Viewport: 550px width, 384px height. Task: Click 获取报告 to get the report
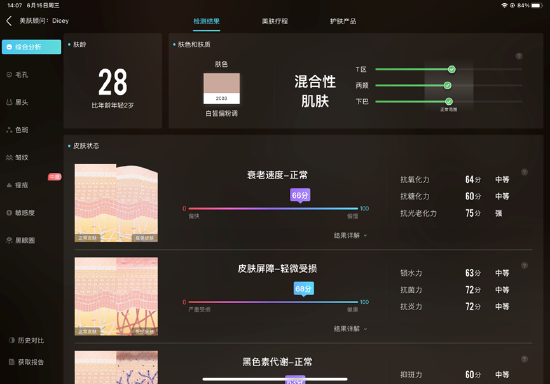27,362
